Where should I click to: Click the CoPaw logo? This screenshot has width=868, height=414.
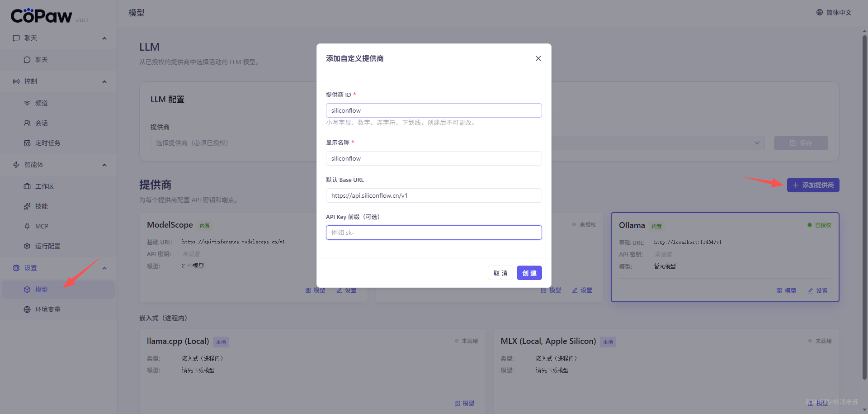41,16
